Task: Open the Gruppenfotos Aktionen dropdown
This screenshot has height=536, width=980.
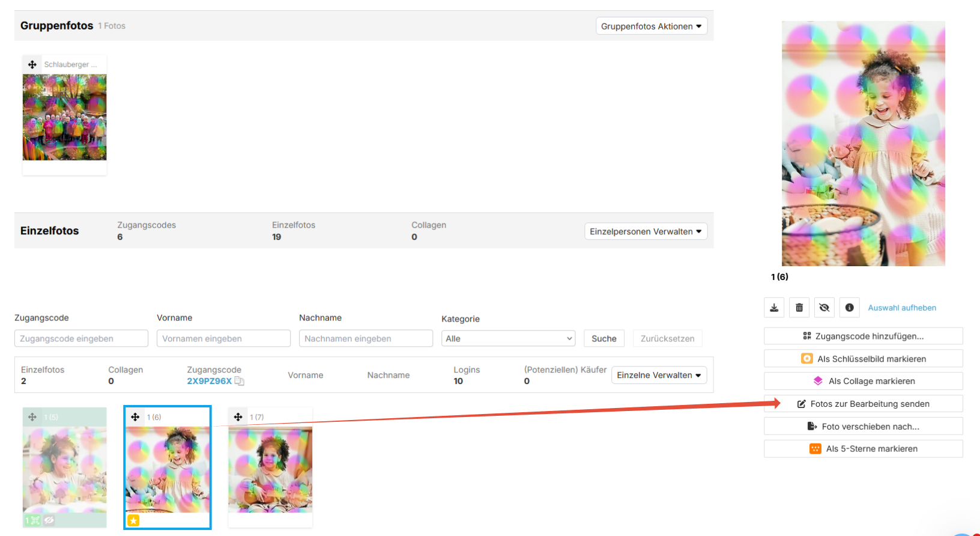Action: point(652,26)
